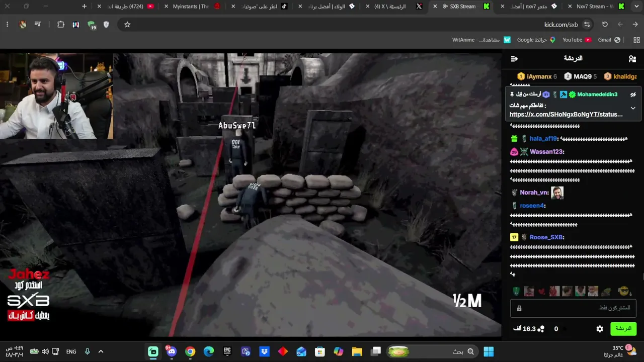Show hidden system tray icons
This screenshot has width=644, height=362.
pos(101,352)
